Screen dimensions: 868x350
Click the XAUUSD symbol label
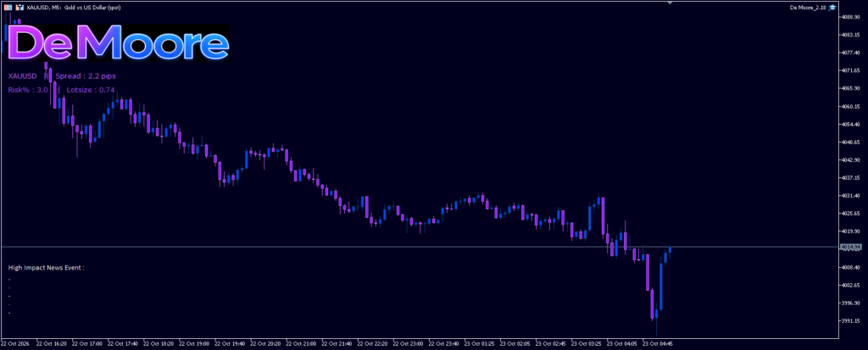22,76
